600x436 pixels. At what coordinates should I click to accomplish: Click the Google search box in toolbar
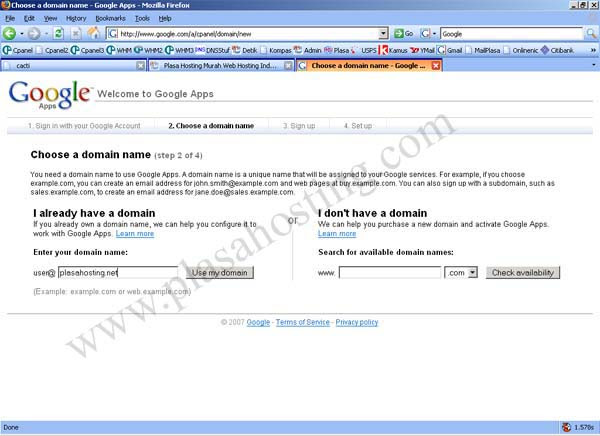tap(512, 34)
